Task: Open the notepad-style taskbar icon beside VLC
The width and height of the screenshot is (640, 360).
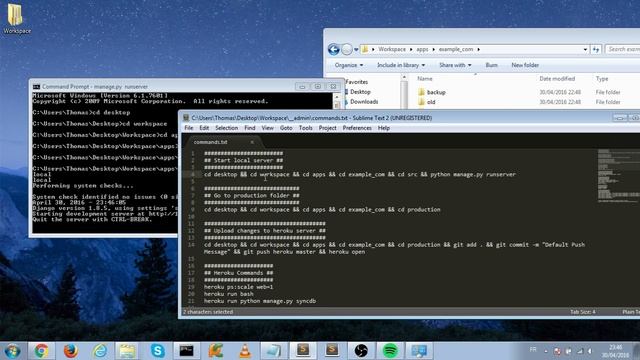Action: [x=274, y=351]
